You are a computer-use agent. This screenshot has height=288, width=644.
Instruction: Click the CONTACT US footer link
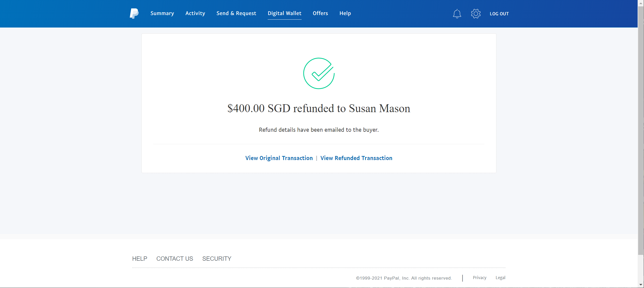pos(175,259)
